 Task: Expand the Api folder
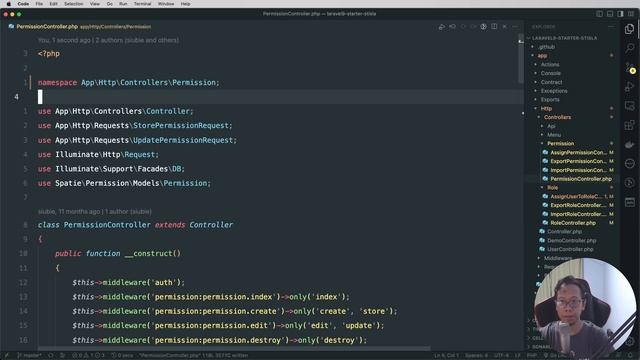[x=551, y=126]
